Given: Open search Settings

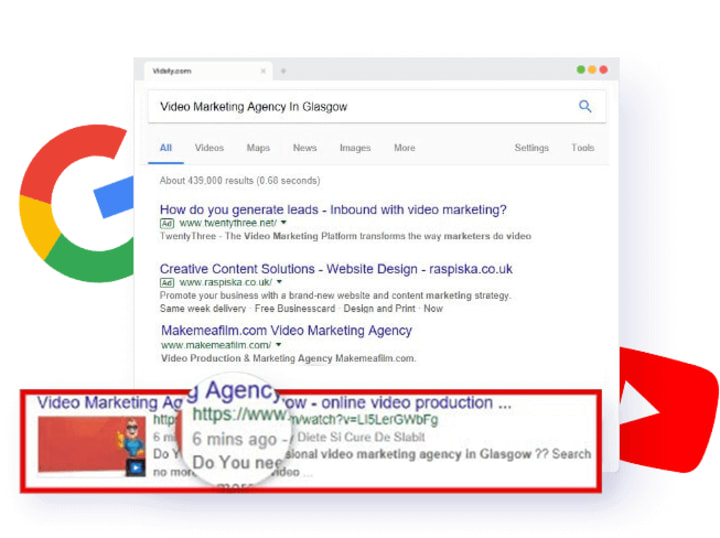Looking at the screenshot, I should (x=531, y=148).
